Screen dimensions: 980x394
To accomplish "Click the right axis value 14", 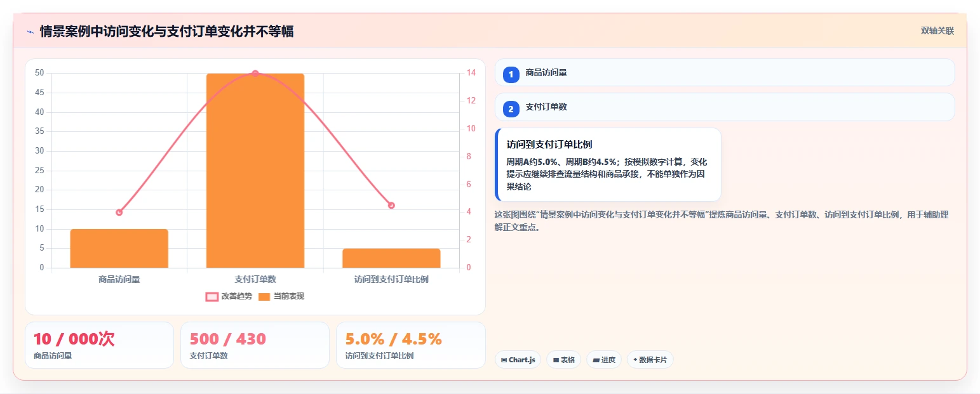I will (471, 73).
